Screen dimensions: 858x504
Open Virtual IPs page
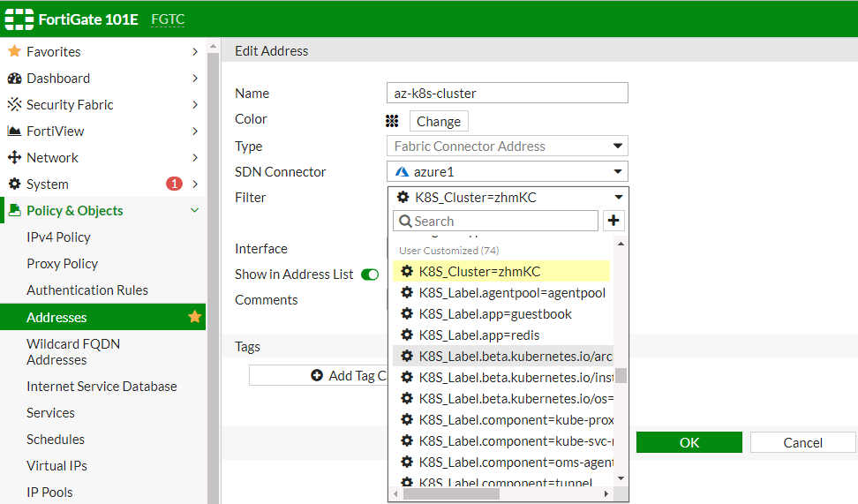click(56, 466)
